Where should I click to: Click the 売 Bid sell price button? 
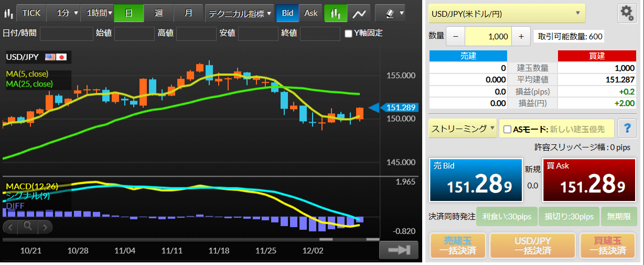tap(476, 180)
